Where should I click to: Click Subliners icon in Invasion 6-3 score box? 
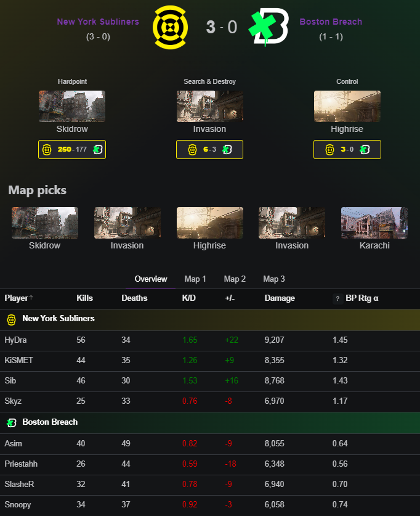click(192, 150)
